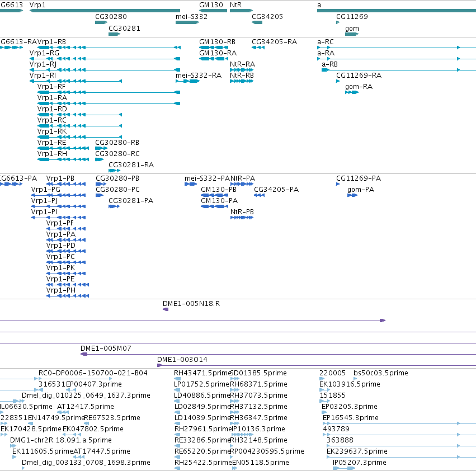Click the GM130-RB transcript label
This screenshot has height=471, width=476.
coord(218,42)
